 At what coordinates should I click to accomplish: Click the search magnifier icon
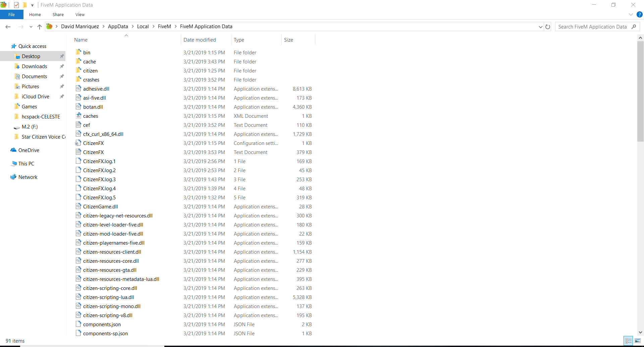point(634,27)
